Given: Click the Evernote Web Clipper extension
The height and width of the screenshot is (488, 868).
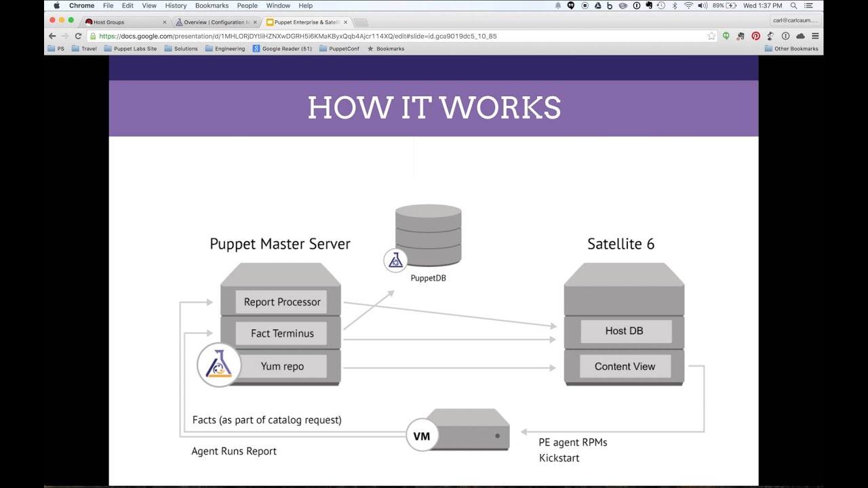Looking at the screenshot, I should 741,36.
